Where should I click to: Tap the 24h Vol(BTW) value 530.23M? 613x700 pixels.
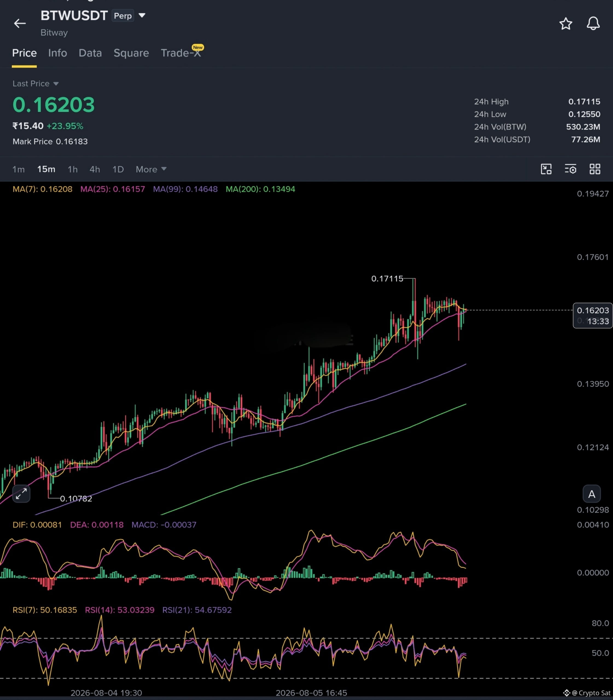(x=583, y=127)
